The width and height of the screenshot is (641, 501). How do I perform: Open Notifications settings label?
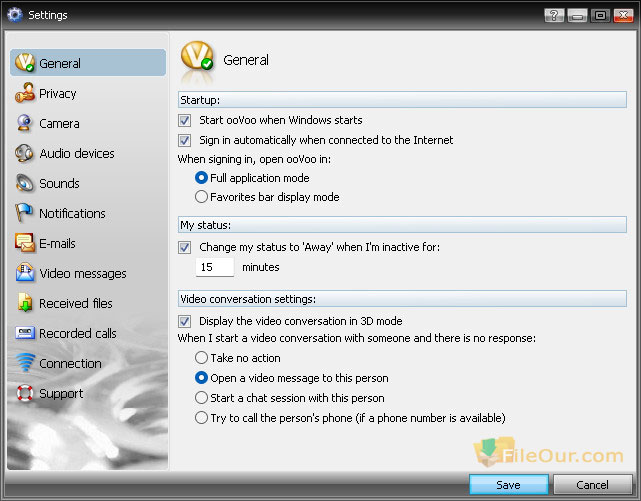(72, 213)
